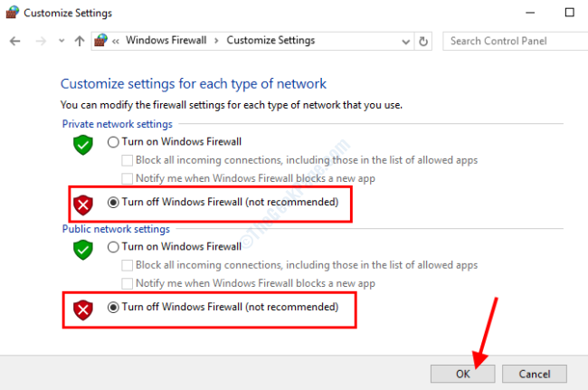Screen dimensions: 588x390
Task: Click the title bar firewall icon
Action: pyautogui.click(x=13, y=12)
